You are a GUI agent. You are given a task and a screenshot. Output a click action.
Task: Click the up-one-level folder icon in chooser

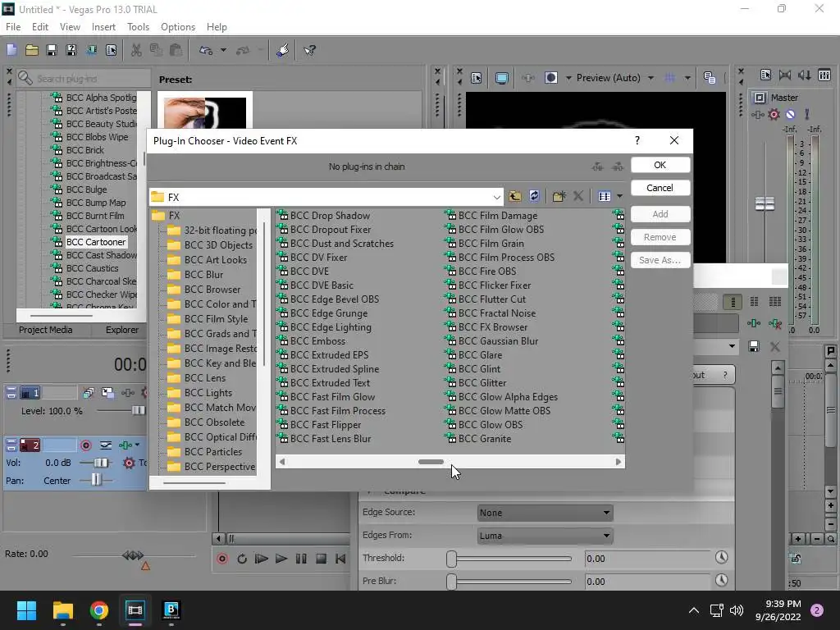[x=515, y=196]
